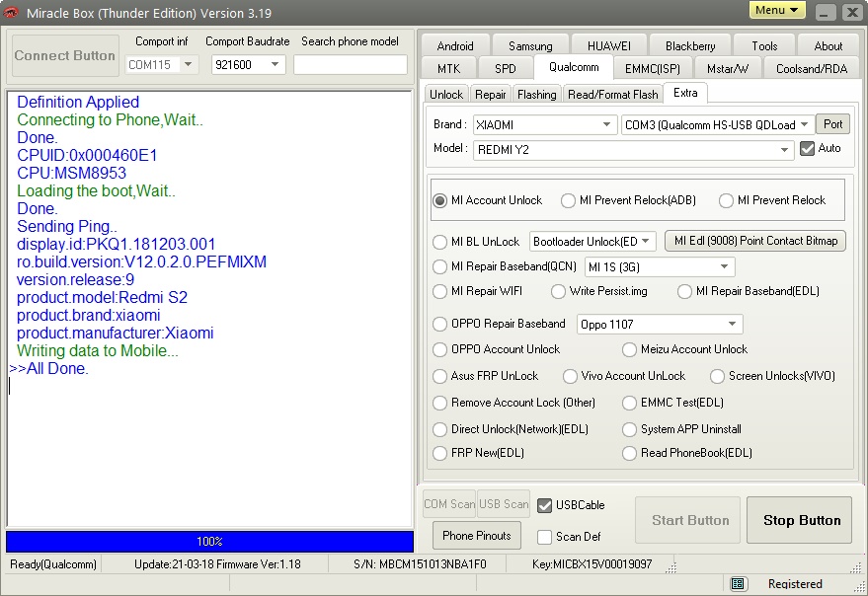The height and width of the screenshot is (596, 868).
Task: Click the Start Button
Action: (689, 520)
